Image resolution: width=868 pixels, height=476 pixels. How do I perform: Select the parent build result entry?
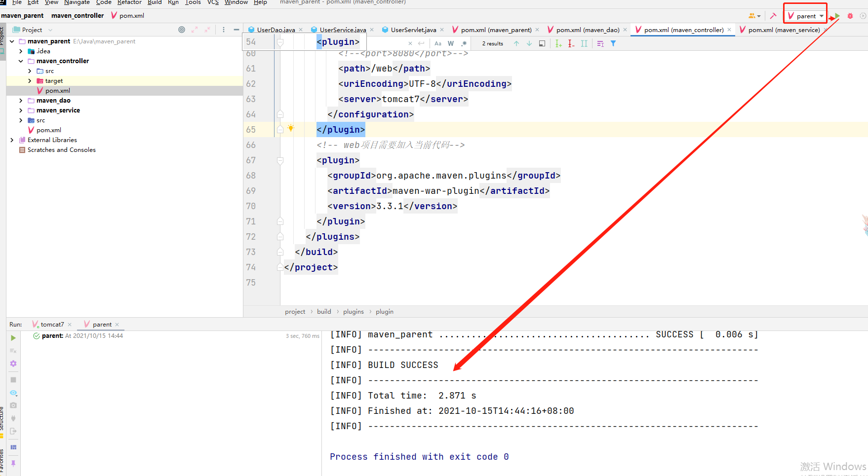click(82, 336)
